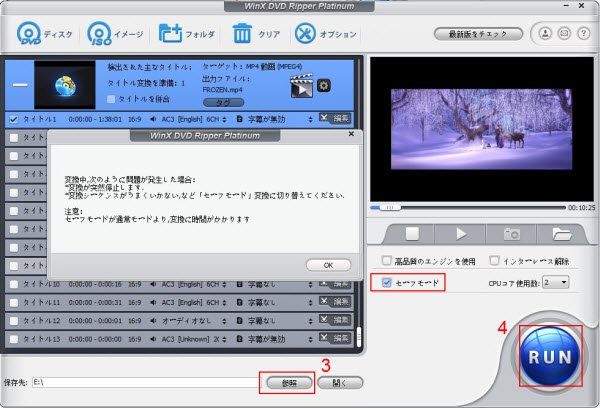Change Title 10 audio track selector
The image size is (600, 408).
pyautogui.click(x=224, y=284)
